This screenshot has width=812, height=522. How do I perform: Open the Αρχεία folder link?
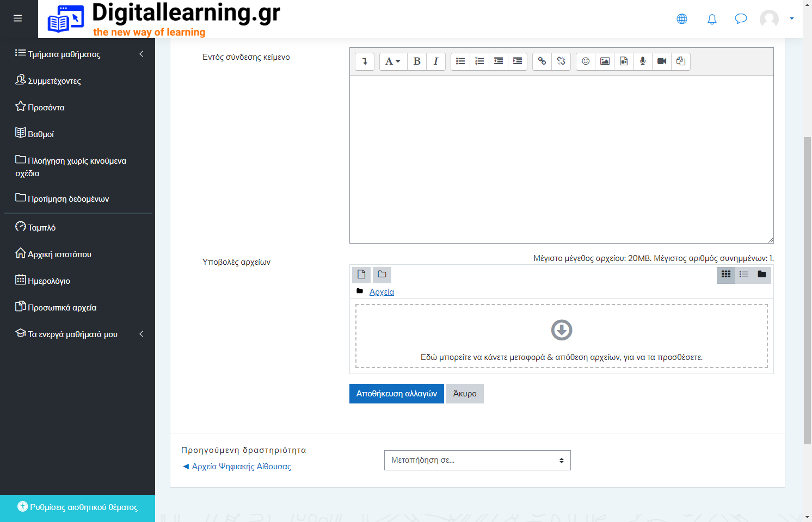point(382,292)
